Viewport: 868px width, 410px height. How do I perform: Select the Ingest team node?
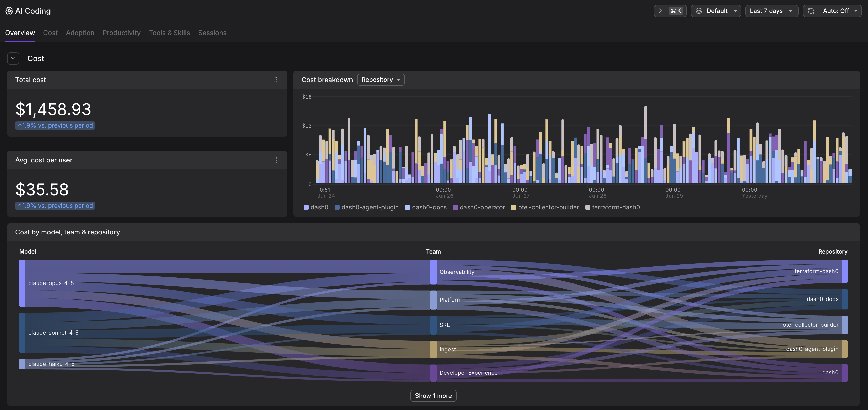(433, 349)
